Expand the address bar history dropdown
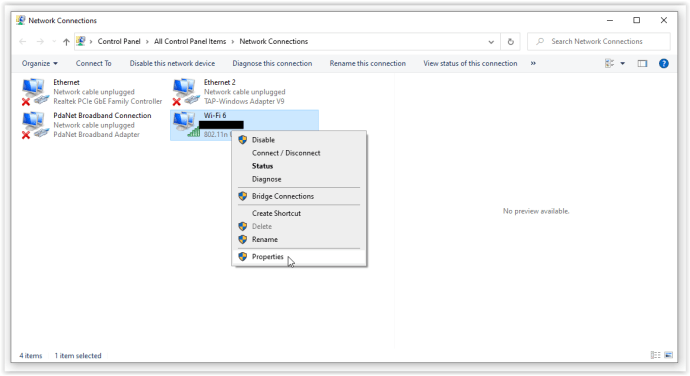The width and height of the screenshot is (690, 376). coord(491,41)
